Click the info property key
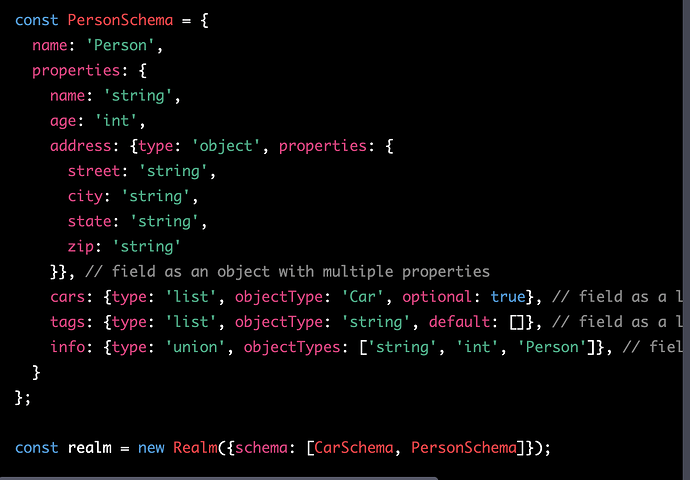The image size is (690, 480). point(67,346)
